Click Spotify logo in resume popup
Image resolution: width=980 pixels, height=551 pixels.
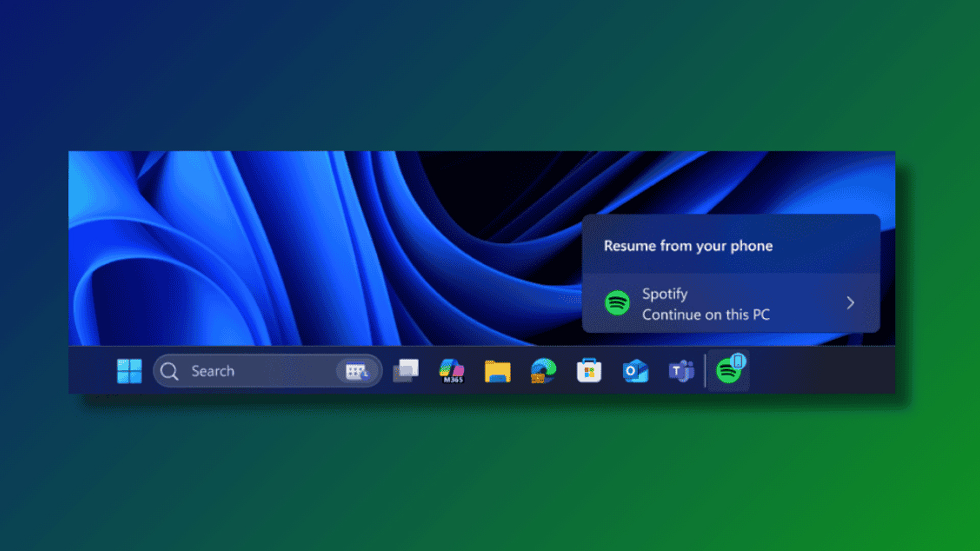tap(617, 303)
